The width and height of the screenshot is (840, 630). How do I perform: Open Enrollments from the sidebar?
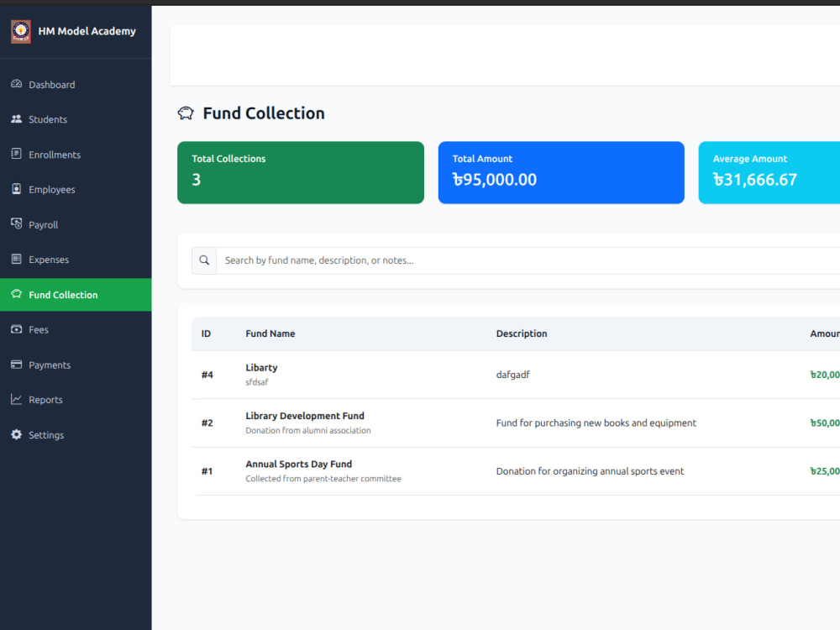[76, 155]
